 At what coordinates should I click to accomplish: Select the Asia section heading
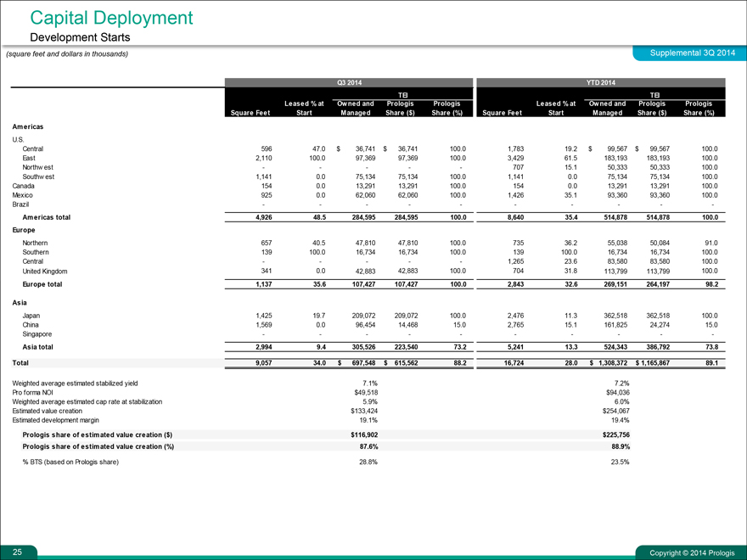click(20, 302)
